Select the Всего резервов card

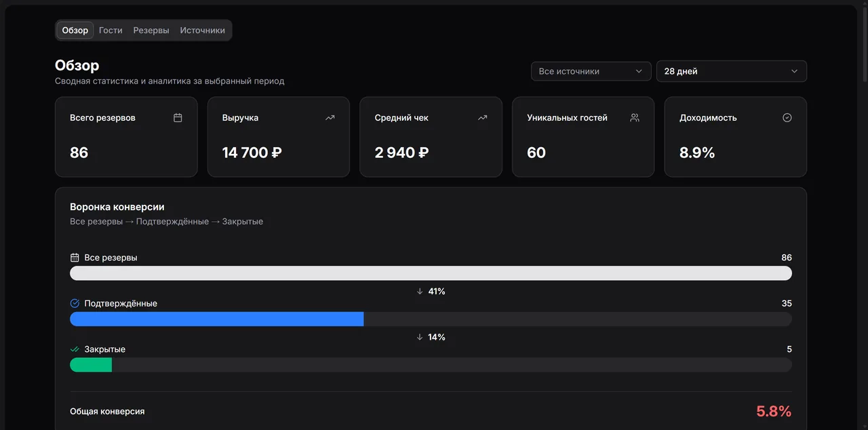point(126,137)
